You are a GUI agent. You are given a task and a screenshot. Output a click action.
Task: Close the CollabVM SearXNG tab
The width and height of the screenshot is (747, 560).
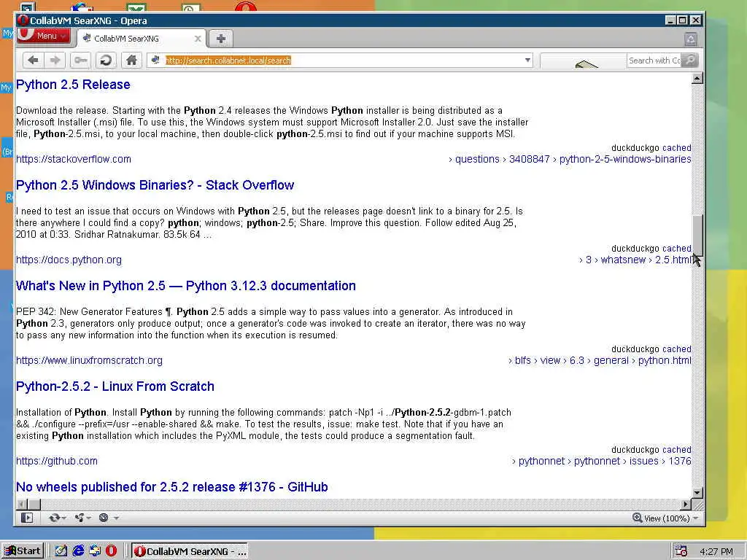click(198, 39)
